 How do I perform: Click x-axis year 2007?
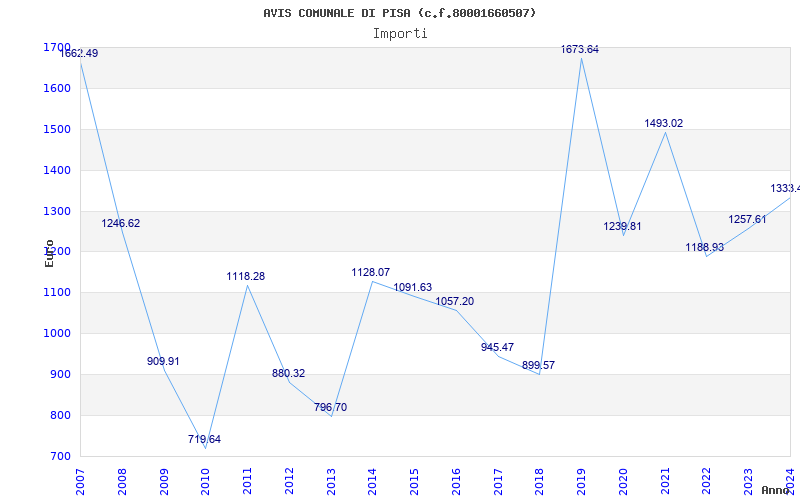(80, 482)
